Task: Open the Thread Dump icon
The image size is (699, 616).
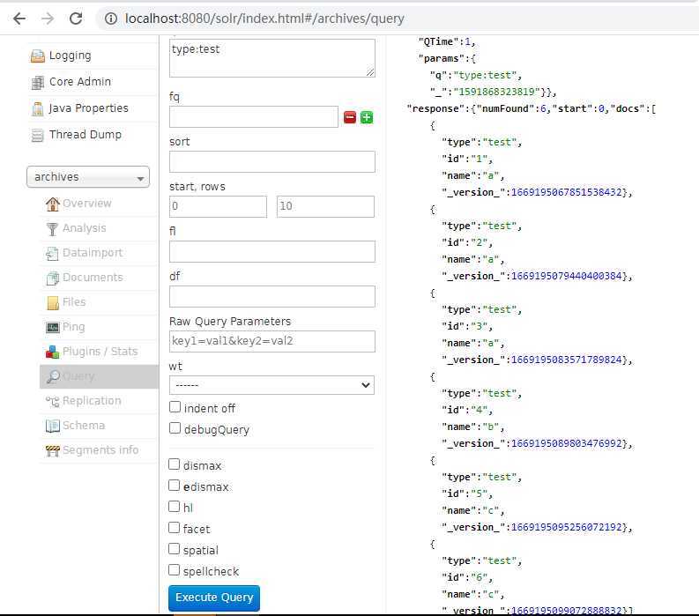Action: 37,135
